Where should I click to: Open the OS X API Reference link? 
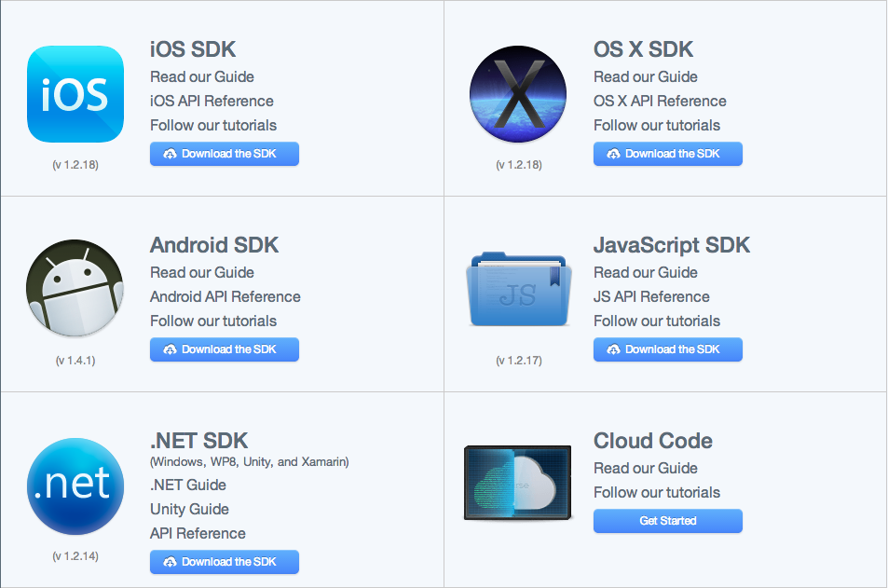(x=660, y=101)
